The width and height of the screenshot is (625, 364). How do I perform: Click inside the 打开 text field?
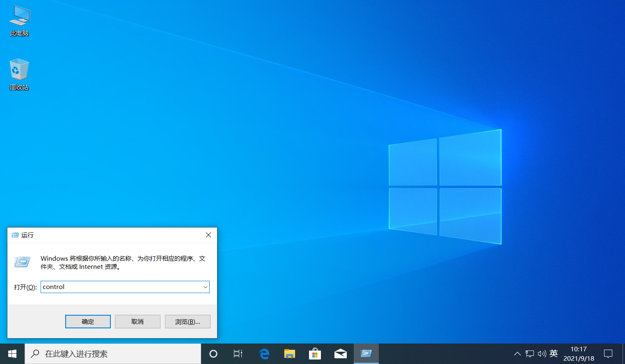[x=121, y=287]
